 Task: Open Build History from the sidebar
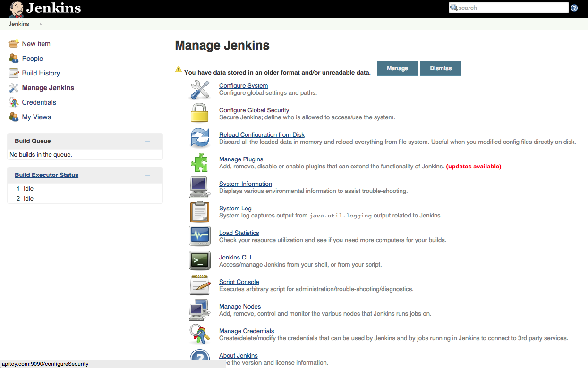coord(41,73)
